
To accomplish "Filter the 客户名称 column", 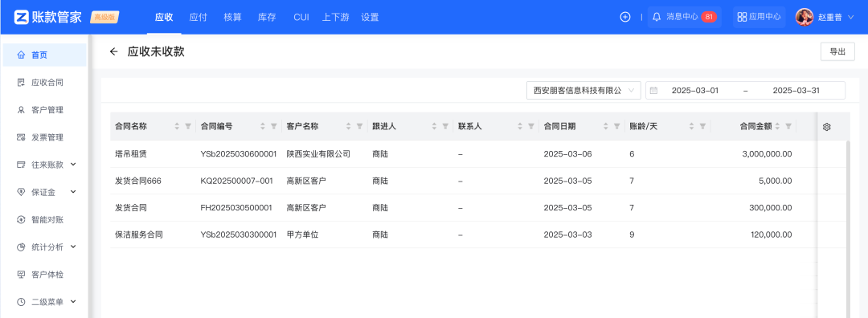I will coord(359,127).
